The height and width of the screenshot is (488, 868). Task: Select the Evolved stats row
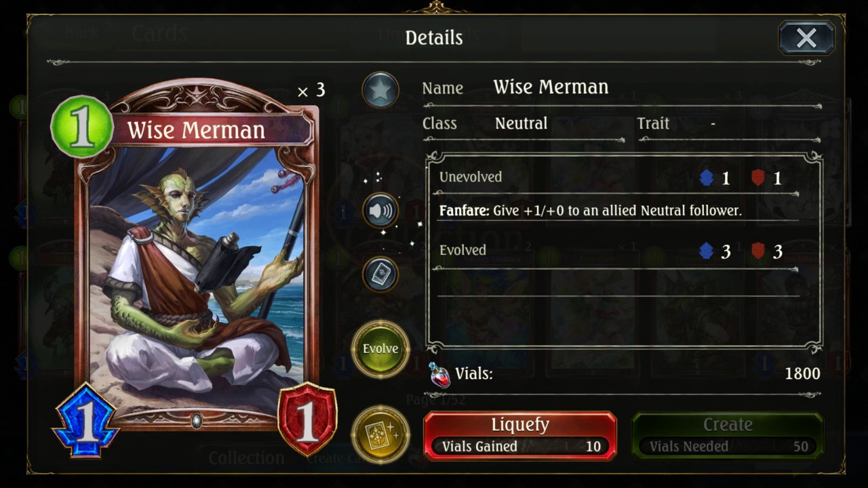point(618,251)
